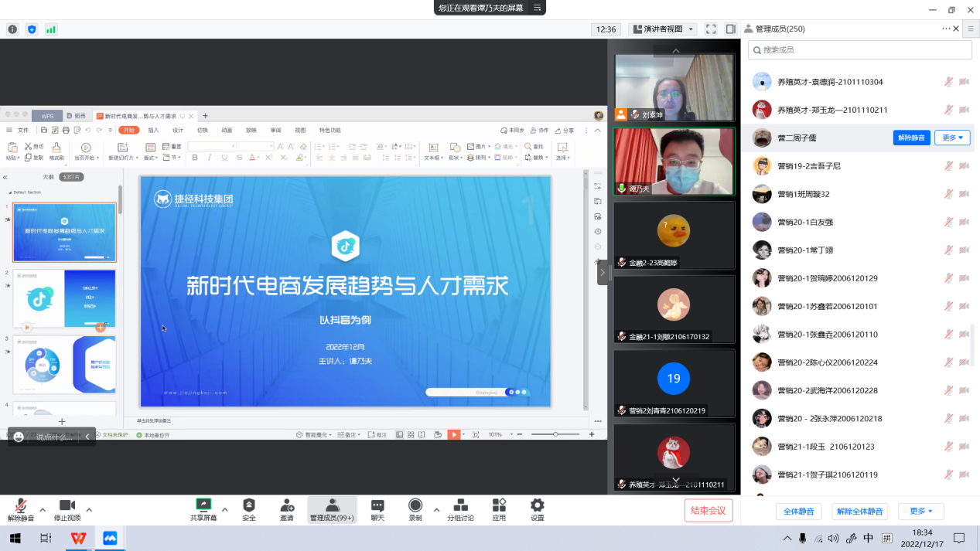
Task: Toggle full screen view icon
Action: 711,29
